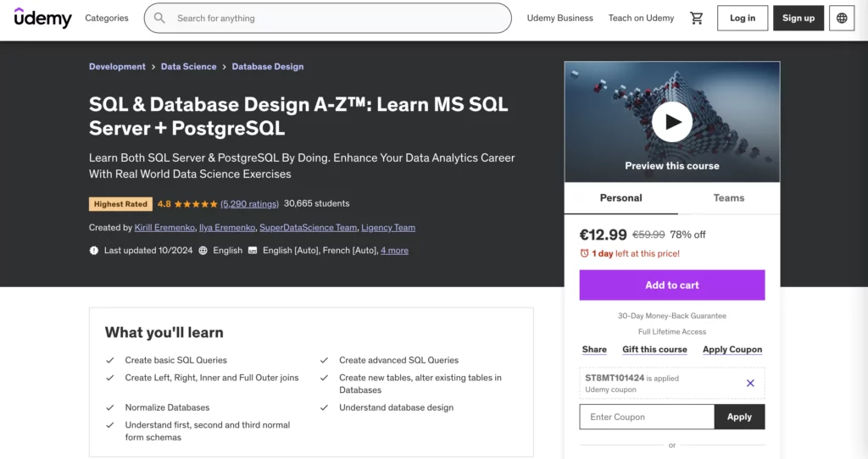The width and height of the screenshot is (868, 459).
Task: Expand 4 more subtitle languages
Action: pyautogui.click(x=394, y=251)
